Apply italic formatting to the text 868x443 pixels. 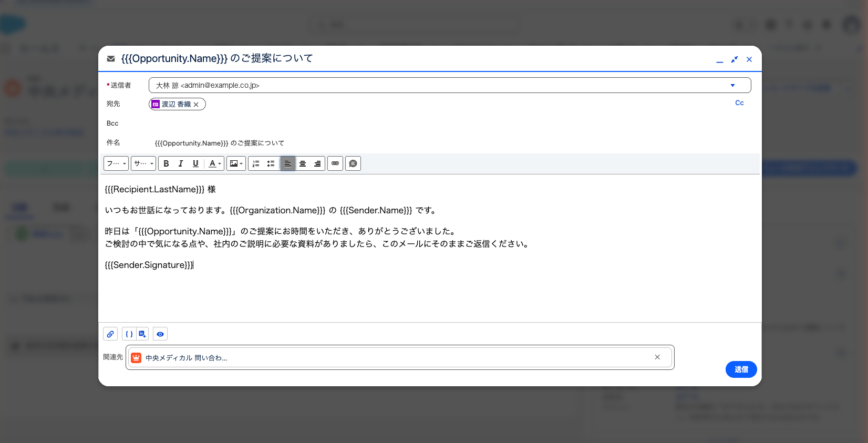click(x=181, y=163)
